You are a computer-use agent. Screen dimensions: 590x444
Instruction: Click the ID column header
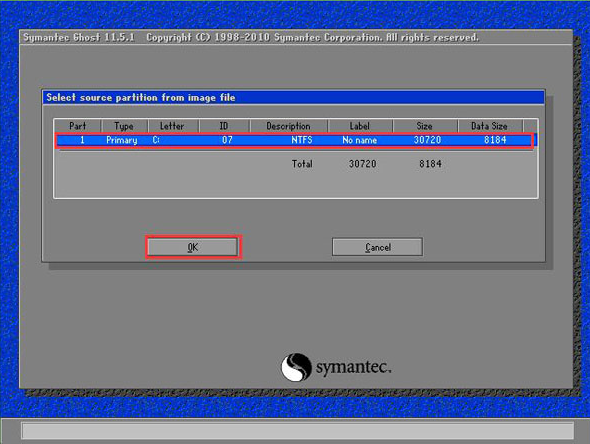224,126
